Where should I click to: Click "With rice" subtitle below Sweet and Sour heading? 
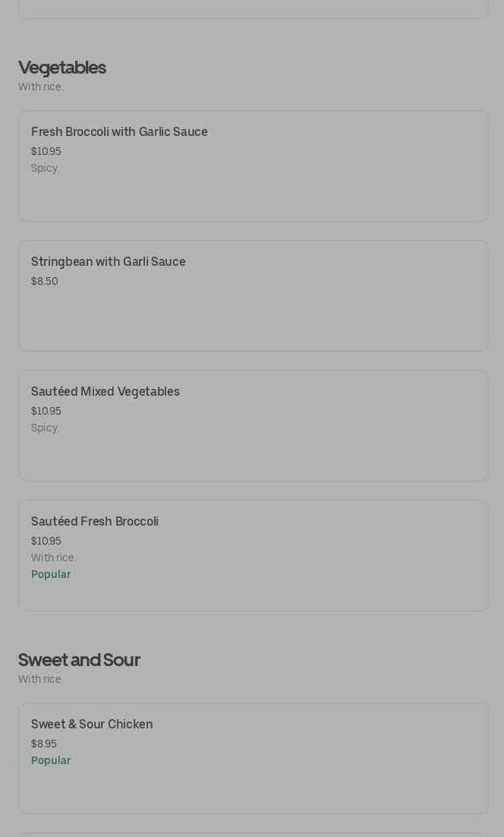coord(41,680)
